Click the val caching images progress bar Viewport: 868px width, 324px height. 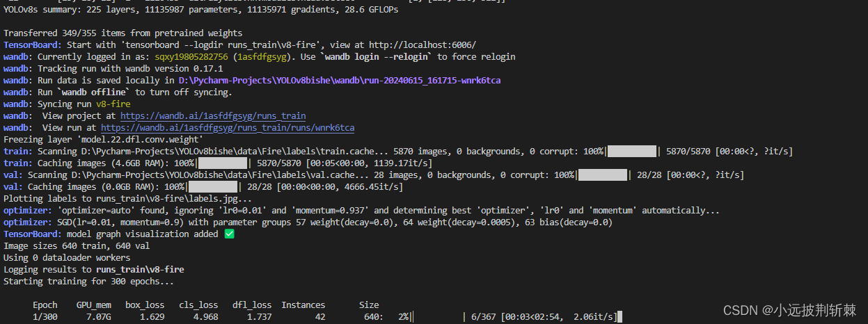pyautogui.click(x=213, y=187)
